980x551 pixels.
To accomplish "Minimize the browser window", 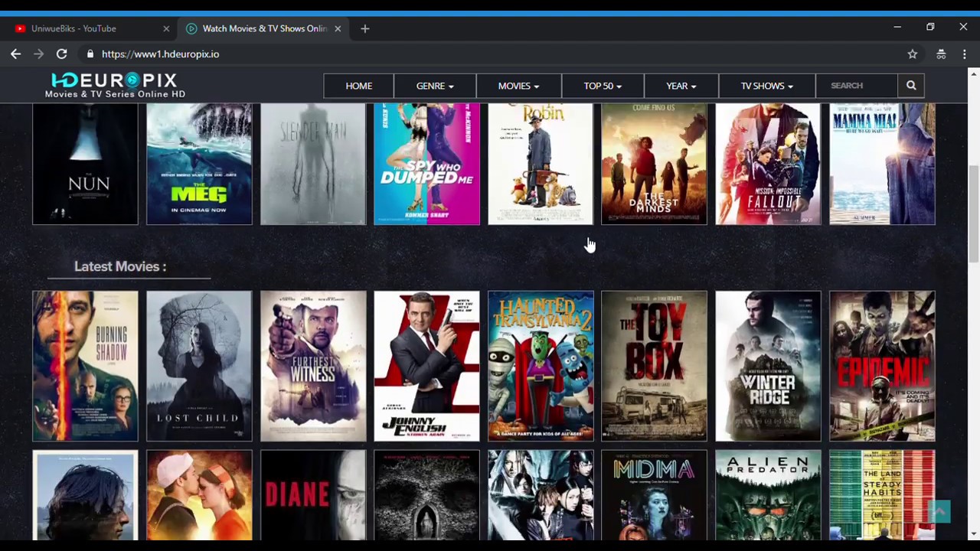I will 897,28.
